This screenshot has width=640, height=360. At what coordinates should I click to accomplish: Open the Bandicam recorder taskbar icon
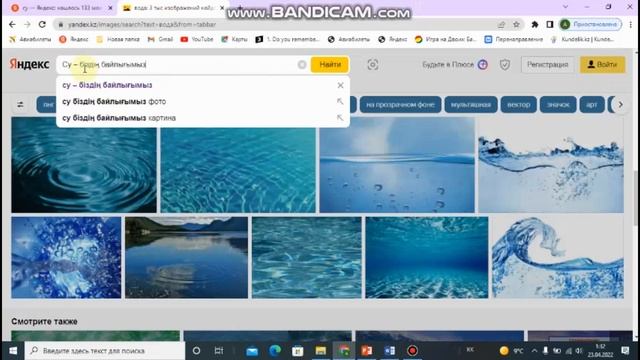tap(412, 351)
